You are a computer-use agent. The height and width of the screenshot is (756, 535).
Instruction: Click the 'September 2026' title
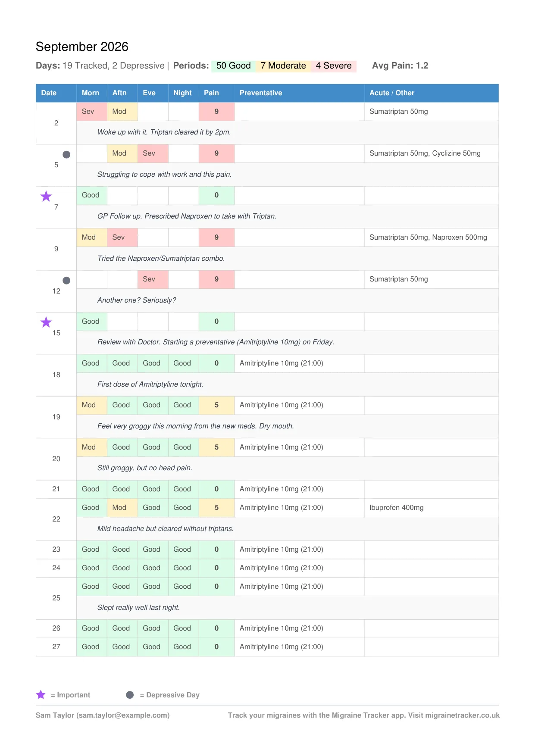82,47
